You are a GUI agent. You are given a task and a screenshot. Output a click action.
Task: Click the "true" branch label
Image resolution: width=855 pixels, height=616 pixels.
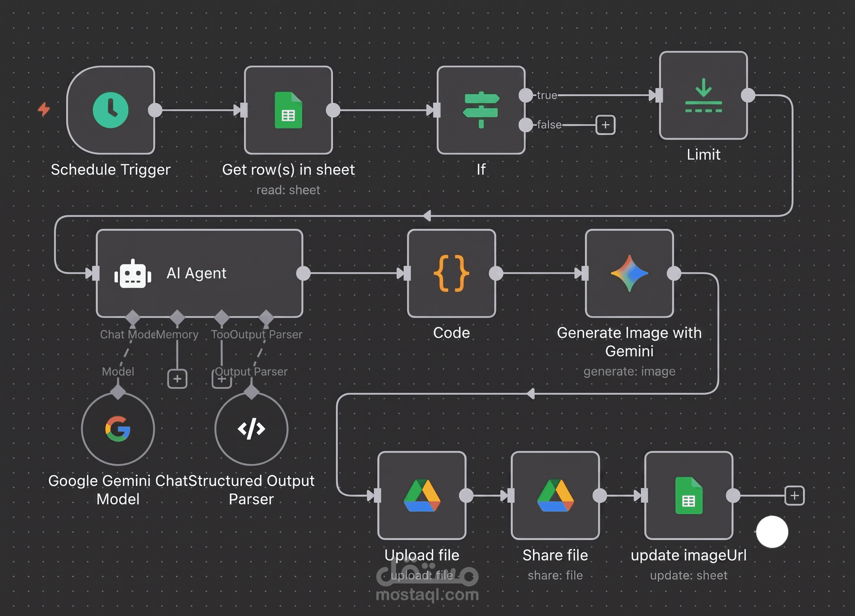click(x=547, y=95)
